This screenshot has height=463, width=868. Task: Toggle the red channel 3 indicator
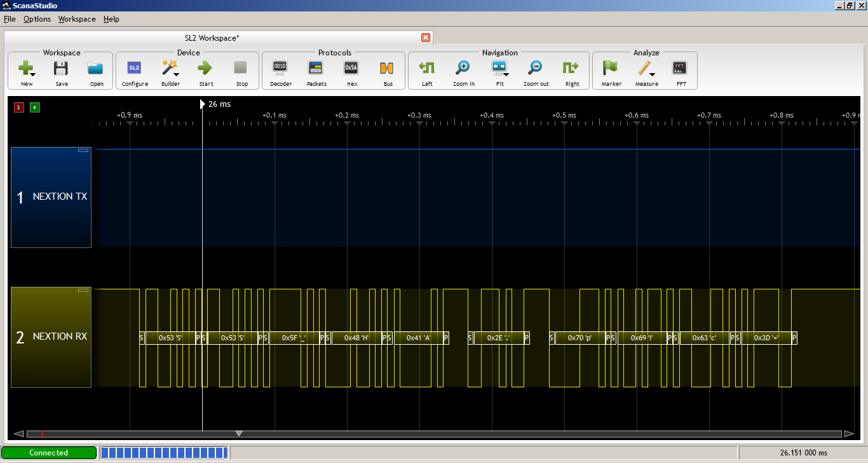coord(18,107)
